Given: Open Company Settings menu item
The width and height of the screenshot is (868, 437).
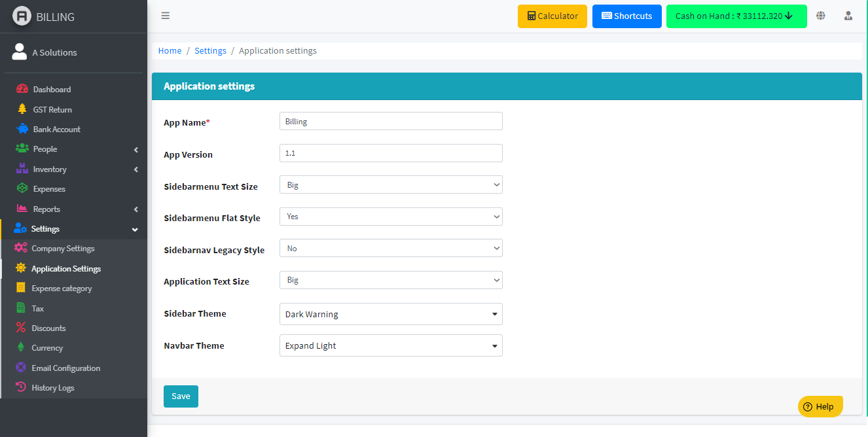Looking at the screenshot, I should click(63, 249).
